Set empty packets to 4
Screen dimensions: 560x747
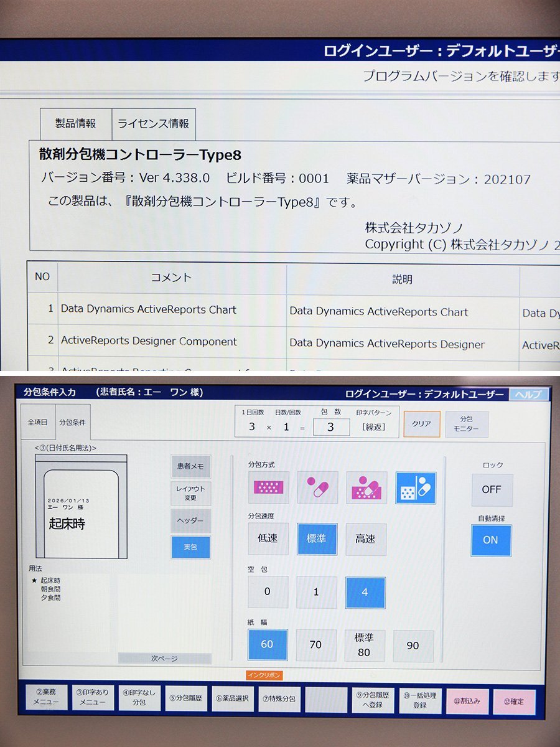point(365,593)
